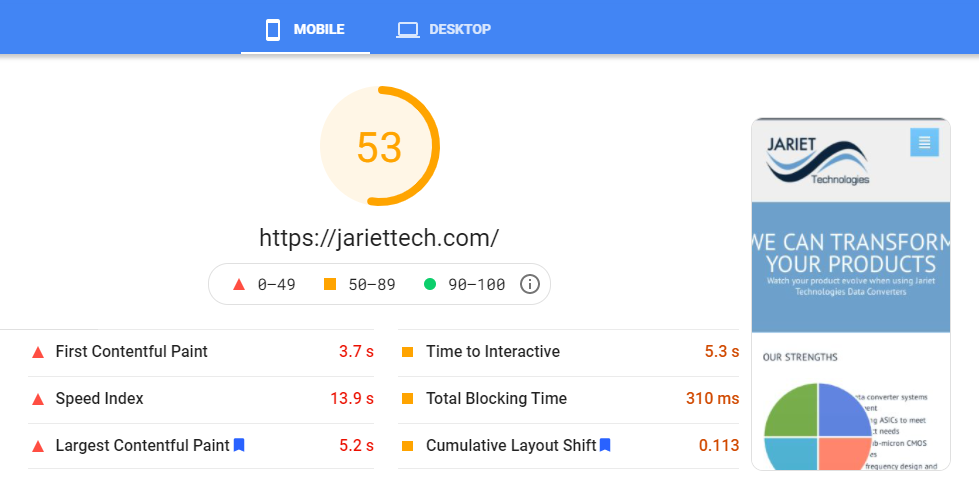Click the Largest Contentful Paint bookmark icon
Screen dimensions: 979x499
(x=239, y=445)
